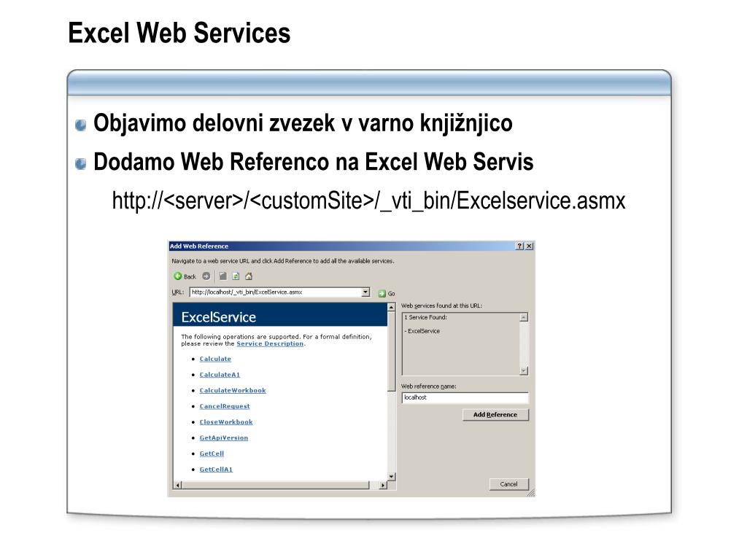This screenshot has width=747, height=560.
Task: Click right arrow of horizontal scrollbar
Action: (x=383, y=485)
